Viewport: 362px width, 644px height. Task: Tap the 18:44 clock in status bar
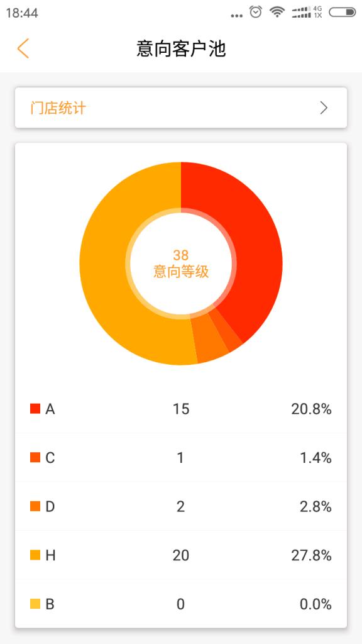click(x=22, y=11)
